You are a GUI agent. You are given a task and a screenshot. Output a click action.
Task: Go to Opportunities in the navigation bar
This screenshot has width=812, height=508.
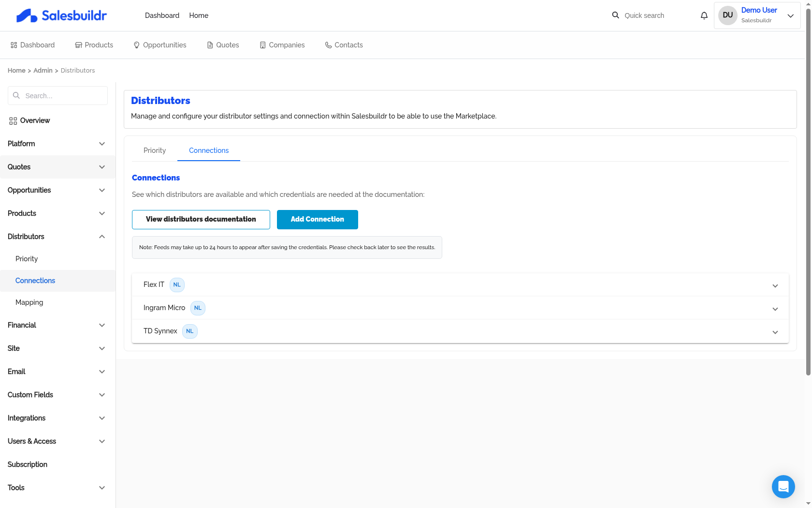tap(160, 45)
